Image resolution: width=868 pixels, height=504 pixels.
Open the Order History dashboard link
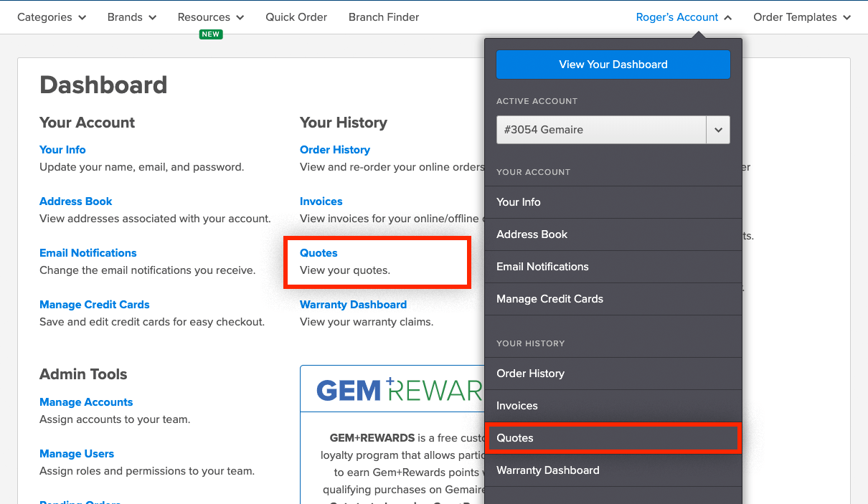tap(335, 150)
